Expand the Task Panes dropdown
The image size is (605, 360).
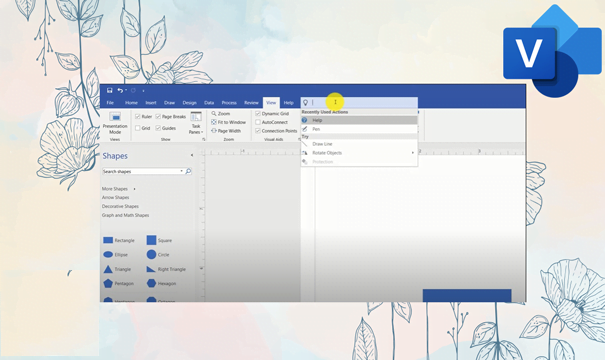[196, 123]
